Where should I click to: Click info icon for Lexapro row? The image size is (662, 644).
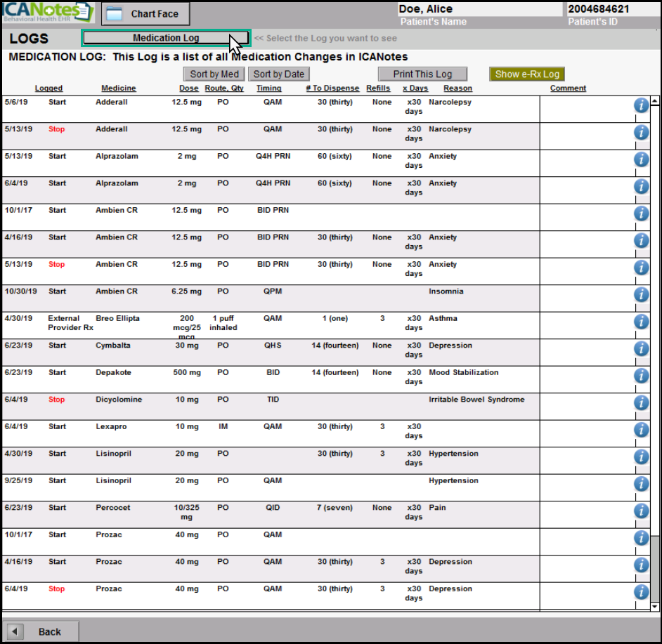pyautogui.click(x=641, y=430)
